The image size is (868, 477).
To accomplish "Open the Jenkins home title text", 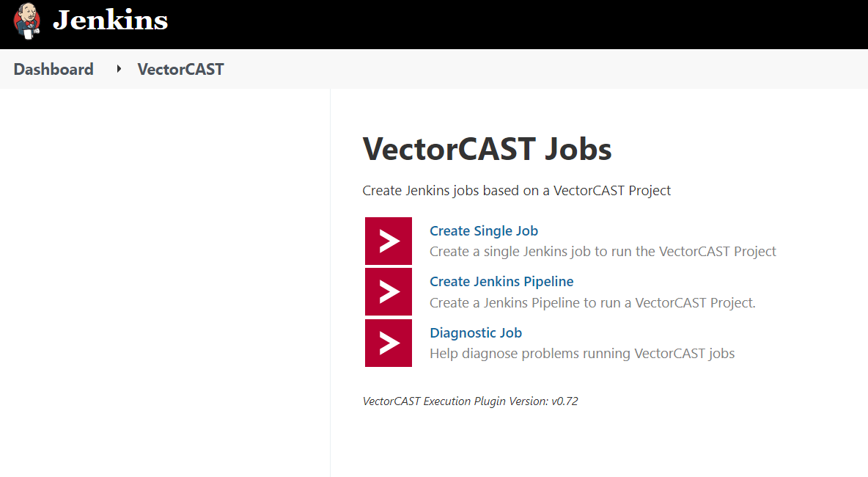I will (x=110, y=21).
